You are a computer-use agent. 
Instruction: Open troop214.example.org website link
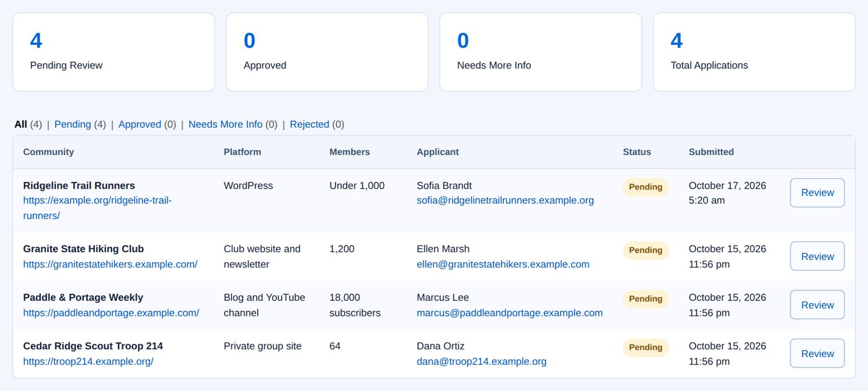[x=88, y=361]
